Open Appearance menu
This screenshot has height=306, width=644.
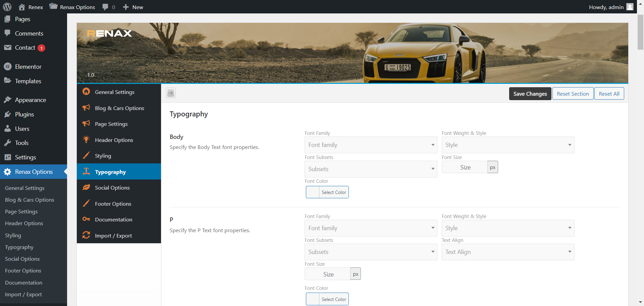pyautogui.click(x=34, y=100)
